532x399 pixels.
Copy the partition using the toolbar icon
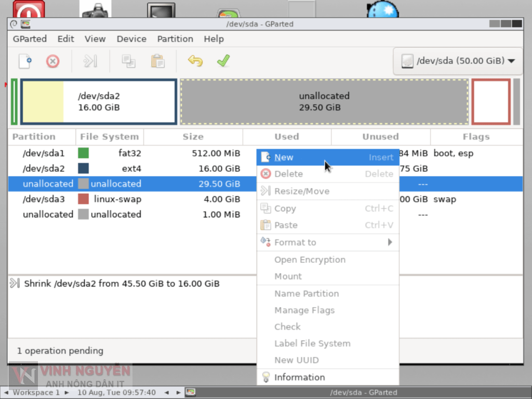pyautogui.click(x=128, y=61)
